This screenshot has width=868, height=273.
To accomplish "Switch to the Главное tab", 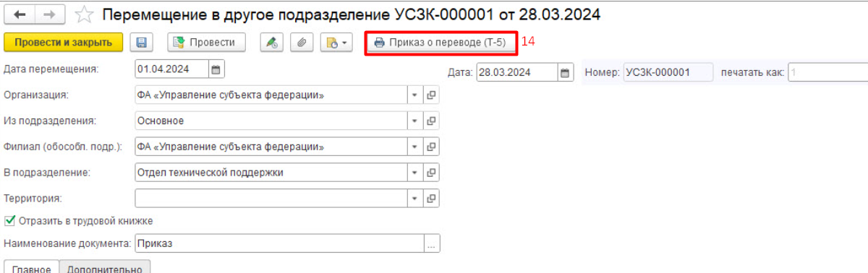I will tap(31, 267).
